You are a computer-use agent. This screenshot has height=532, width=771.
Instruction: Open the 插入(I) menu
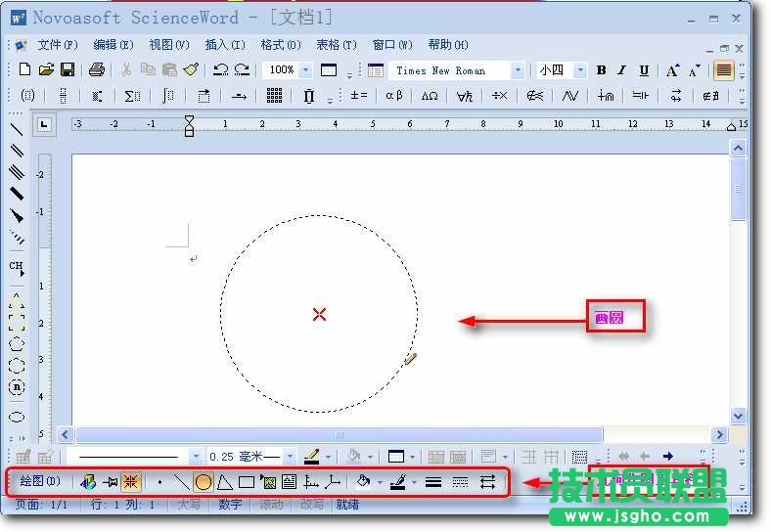(x=225, y=45)
